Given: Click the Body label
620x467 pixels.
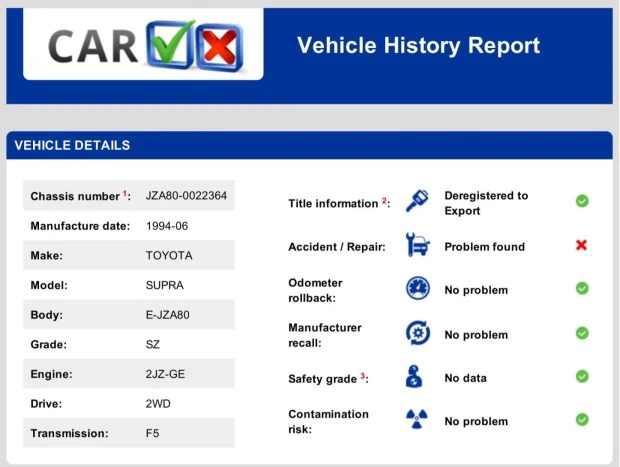Looking at the screenshot, I should coord(47,315).
